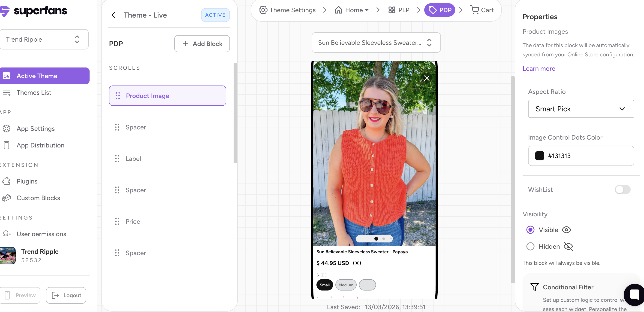Click the back arrow beside Theme - Live
This screenshot has height=312, width=644.
[113, 15]
